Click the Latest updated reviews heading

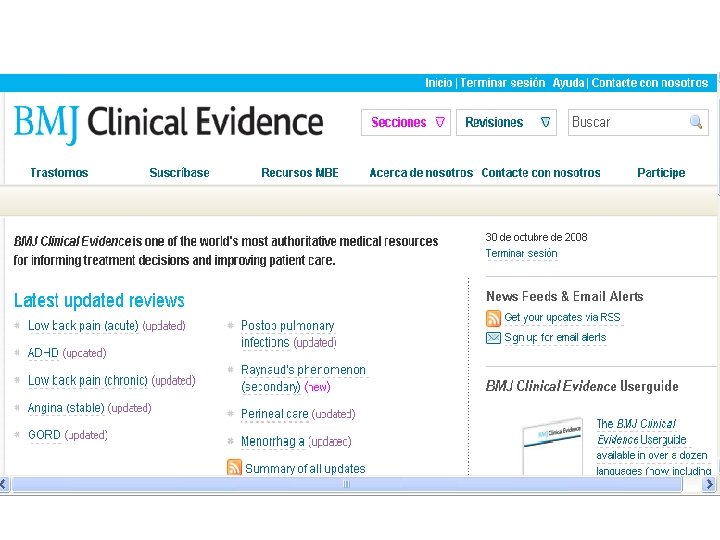point(99,300)
